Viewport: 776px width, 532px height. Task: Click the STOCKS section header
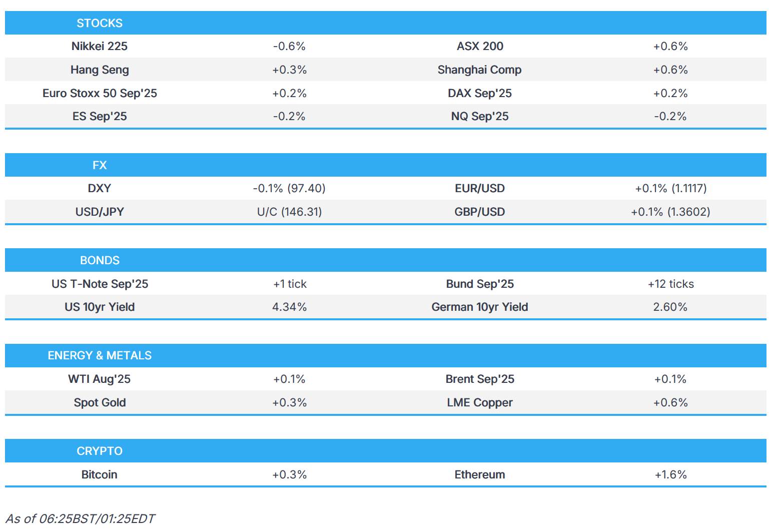[x=100, y=23]
